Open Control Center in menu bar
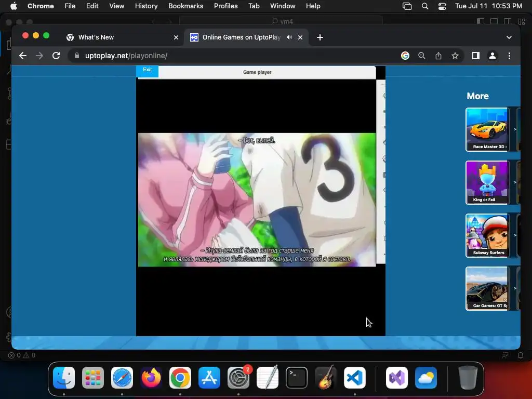 tap(442, 6)
